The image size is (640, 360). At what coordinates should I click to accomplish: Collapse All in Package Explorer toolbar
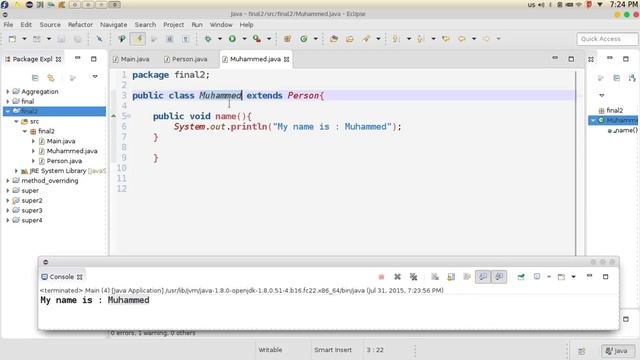pyautogui.click(x=35, y=78)
